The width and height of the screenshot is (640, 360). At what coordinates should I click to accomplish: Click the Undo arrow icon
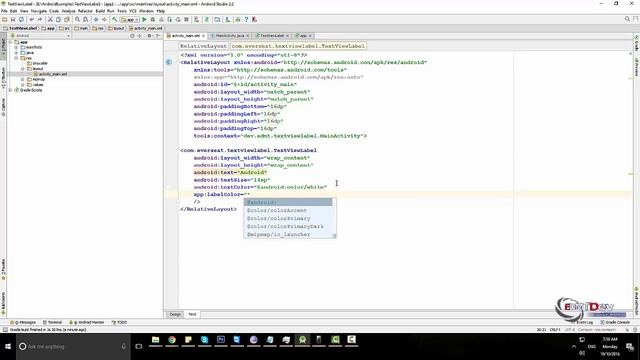tap(31, 20)
